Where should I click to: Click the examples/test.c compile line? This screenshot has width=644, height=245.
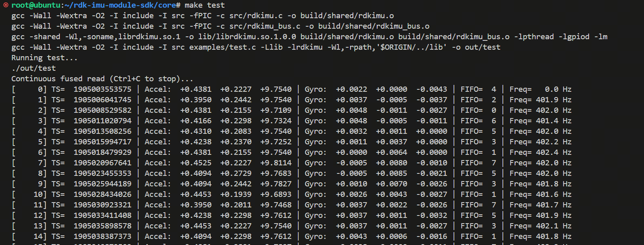[255, 47]
